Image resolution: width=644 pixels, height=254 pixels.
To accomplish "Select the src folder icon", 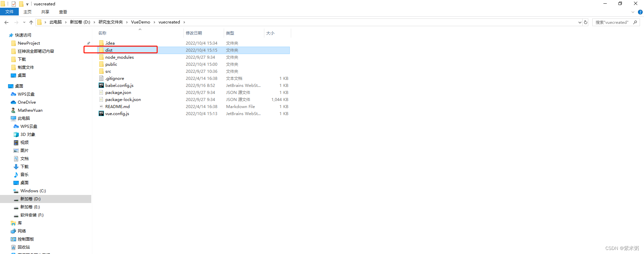I will click(x=101, y=71).
